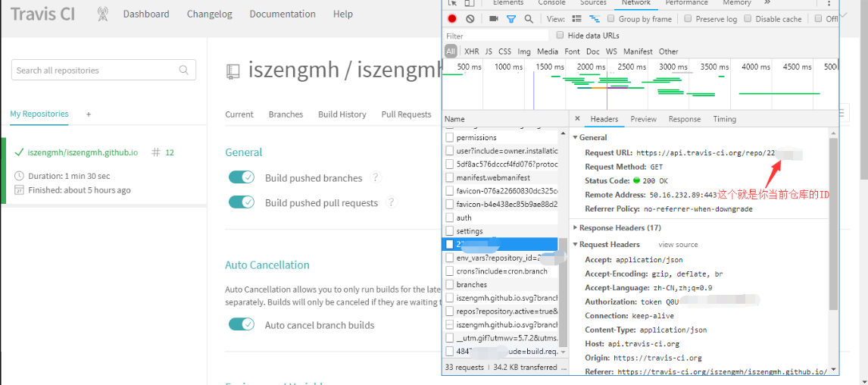Open Help link in Travis header
868x385 pixels.
coord(342,14)
